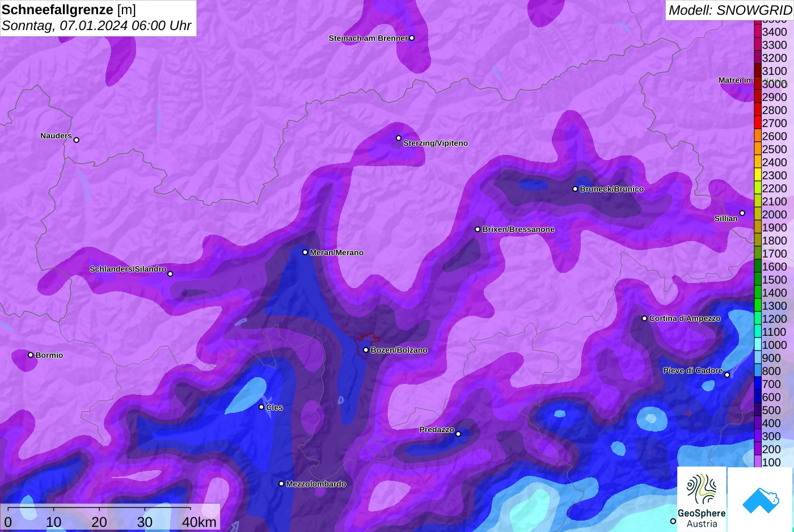The image size is (794, 532).
Task: Select the Cles marker dot
Action: coord(261,407)
